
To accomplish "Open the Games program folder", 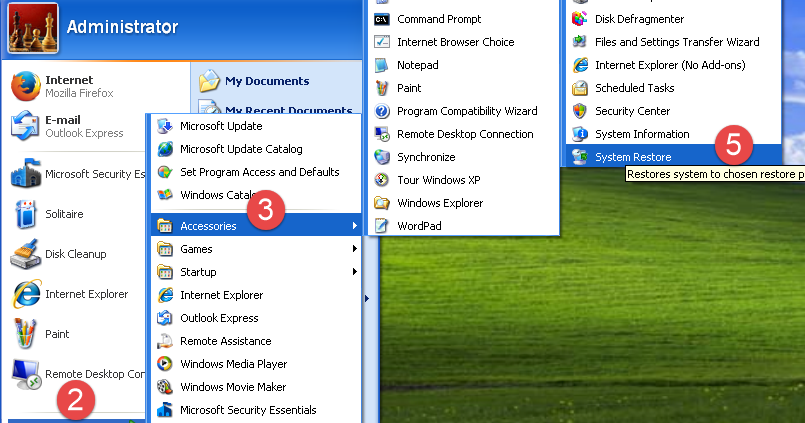I will [256, 249].
